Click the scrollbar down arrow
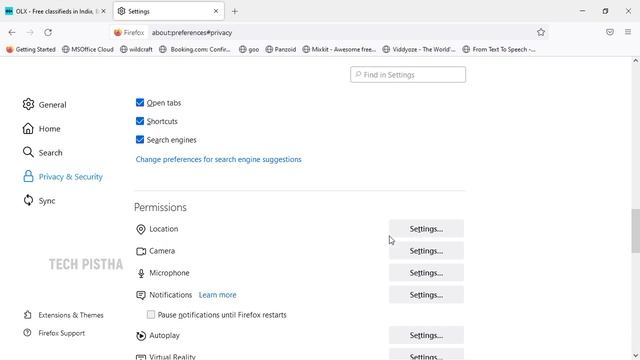640x360 pixels. 636,356
